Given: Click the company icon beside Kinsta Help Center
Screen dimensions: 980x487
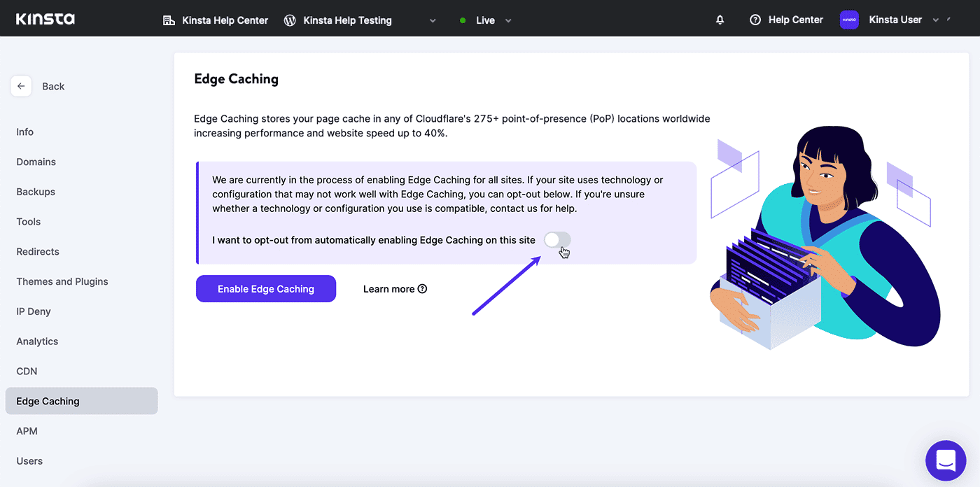Looking at the screenshot, I should (x=169, y=20).
